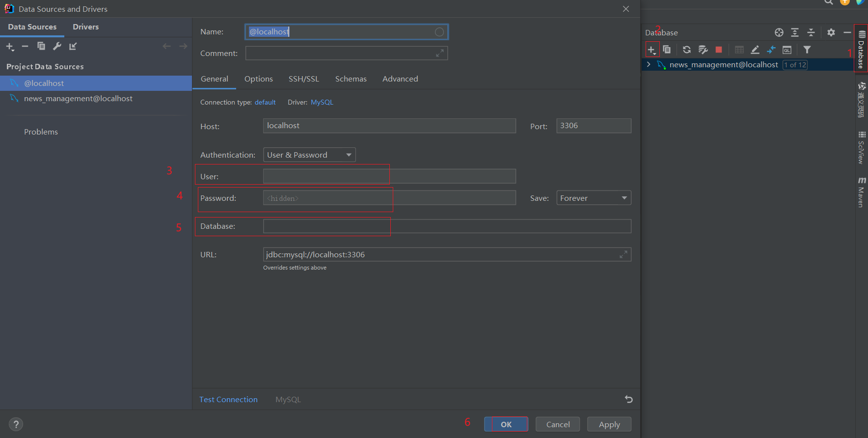Expand news_management@localhost tree node in Database panel
This screenshot has height=438, width=868.
tap(649, 64)
